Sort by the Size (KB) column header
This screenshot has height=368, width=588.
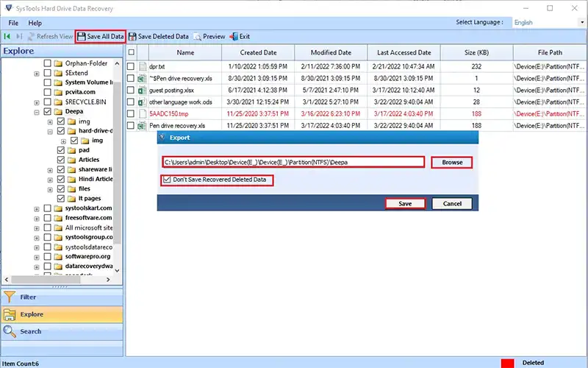click(476, 52)
